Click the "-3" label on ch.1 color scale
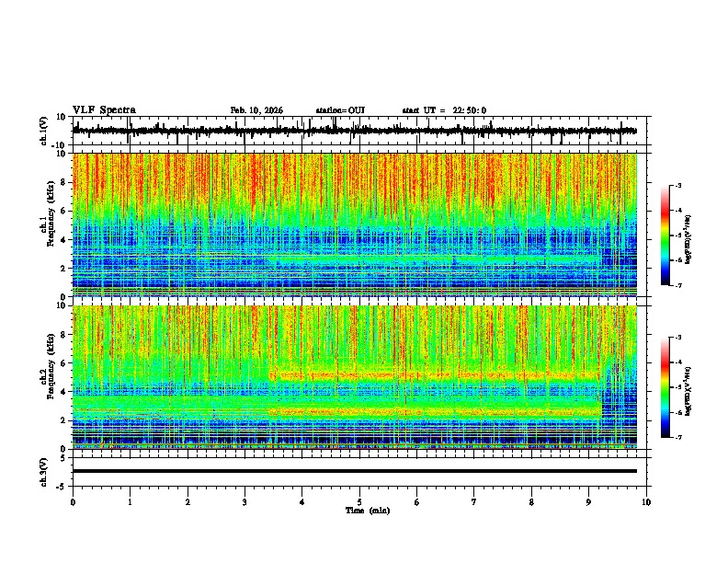 [x=678, y=186]
